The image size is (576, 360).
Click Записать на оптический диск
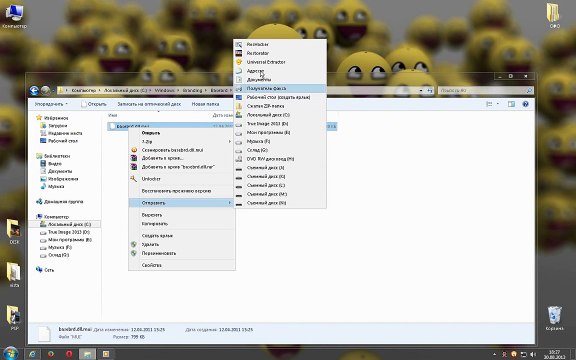click(x=149, y=104)
